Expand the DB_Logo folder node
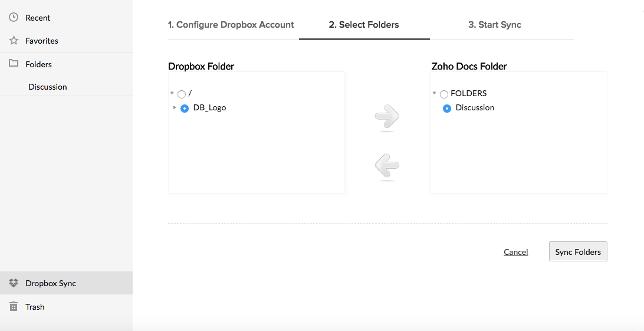This screenshot has width=644, height=331. click(175, 107)
